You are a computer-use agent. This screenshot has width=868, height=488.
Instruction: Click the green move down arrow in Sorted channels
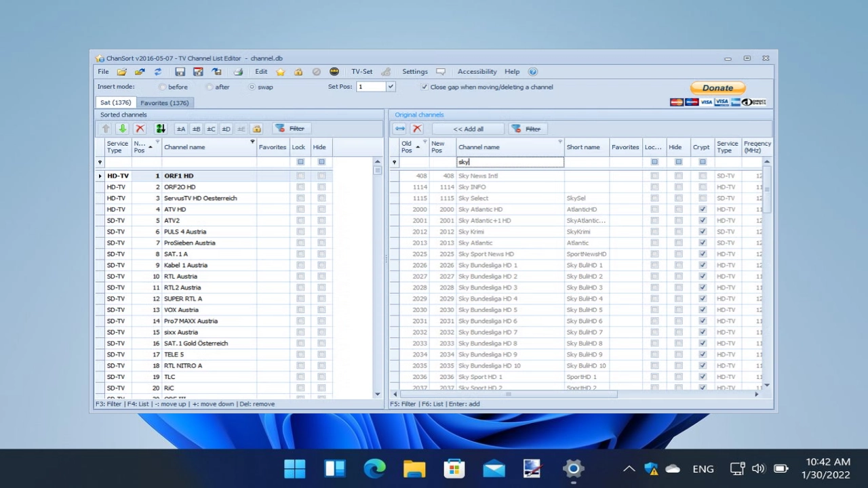point(123,129)
